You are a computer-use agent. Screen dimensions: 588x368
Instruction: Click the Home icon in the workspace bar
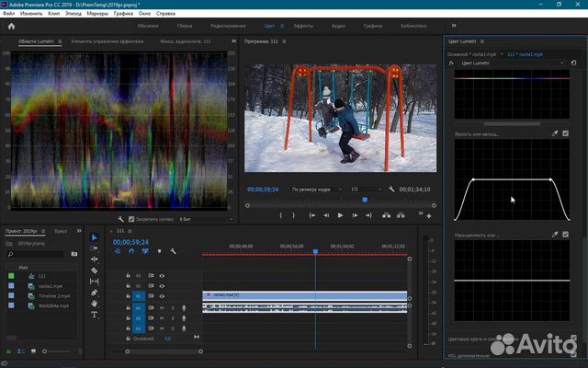pos(9,27)
